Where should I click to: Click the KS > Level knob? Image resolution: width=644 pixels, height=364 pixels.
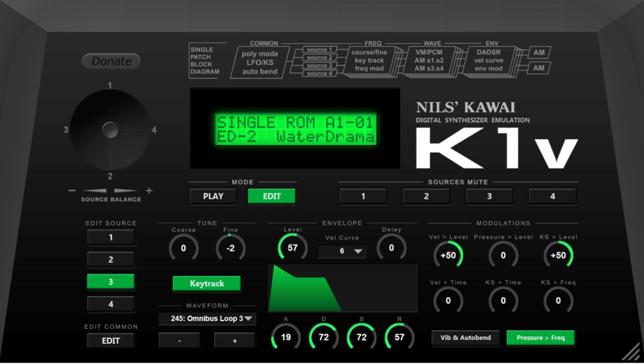click(558, 255)
